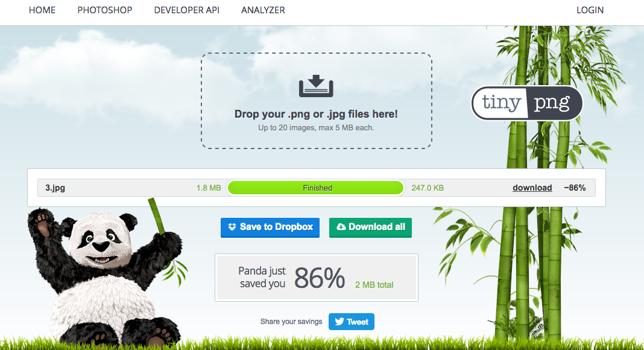Navigate to the ANALYZER page
This screenshot has height=350, width=644.
[x=263, y=10]
